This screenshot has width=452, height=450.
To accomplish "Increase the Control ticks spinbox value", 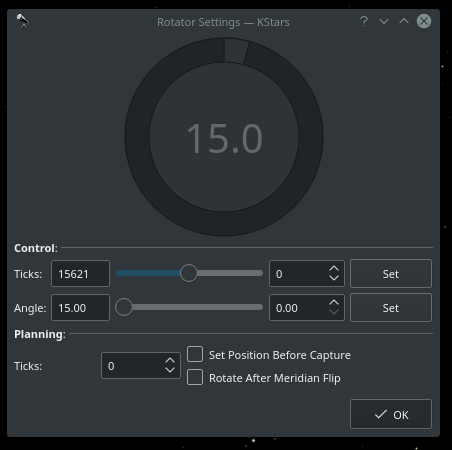I will [x=334, y=269].
